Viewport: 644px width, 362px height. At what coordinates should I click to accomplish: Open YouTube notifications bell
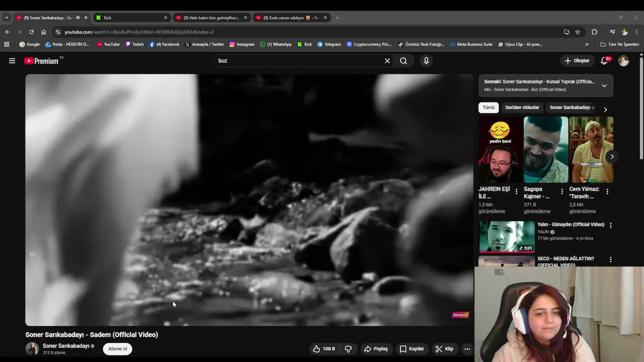pos(605,61)
